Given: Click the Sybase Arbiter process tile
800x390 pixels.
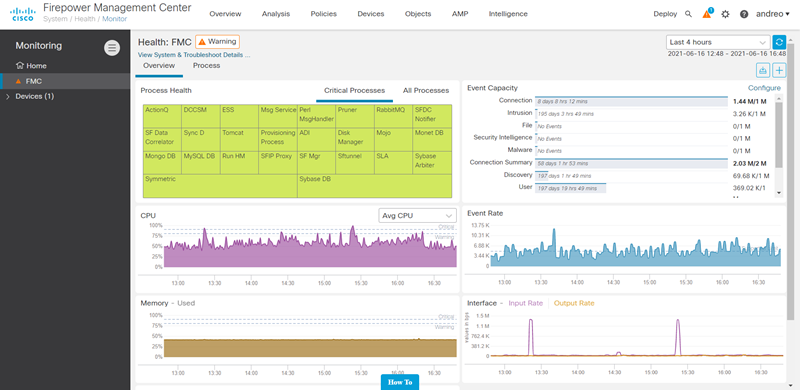Looking at the screenshot, I should [433, 163].
